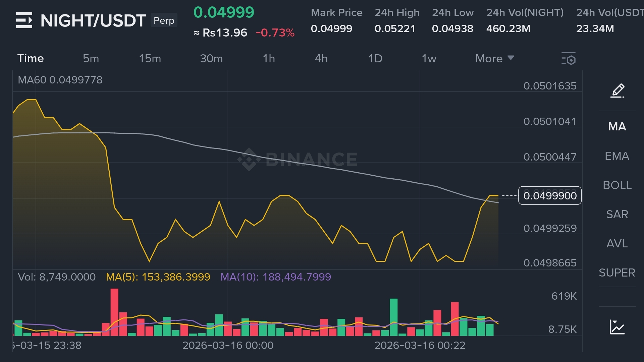This screenshot has width=644, height=362.
Task: Select the 4h interval
Action: (321, 59)
